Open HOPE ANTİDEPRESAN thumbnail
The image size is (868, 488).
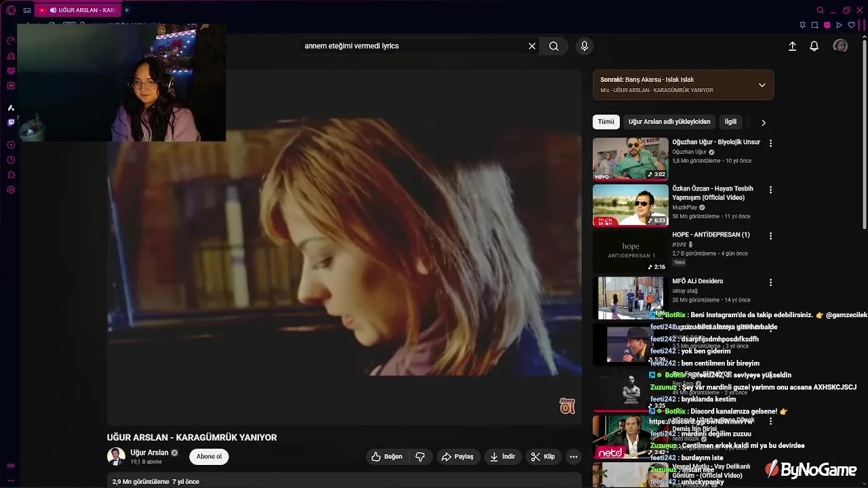[x=631, y=251]
